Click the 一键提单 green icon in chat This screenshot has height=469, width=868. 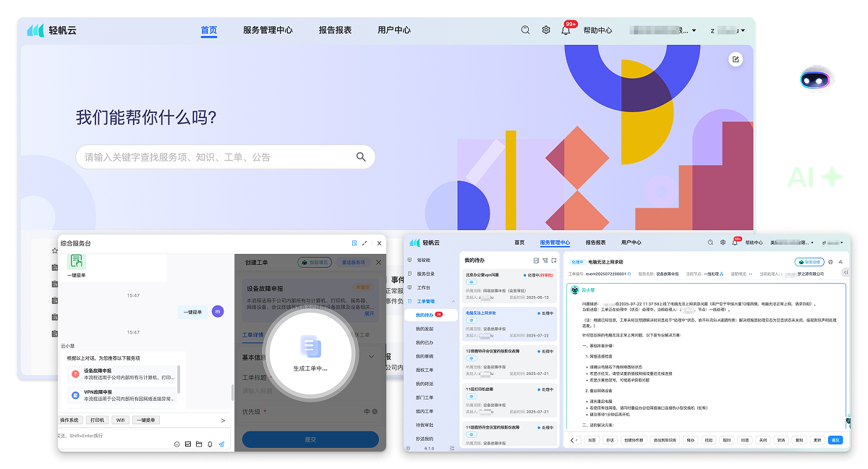(x=76, y=262)
